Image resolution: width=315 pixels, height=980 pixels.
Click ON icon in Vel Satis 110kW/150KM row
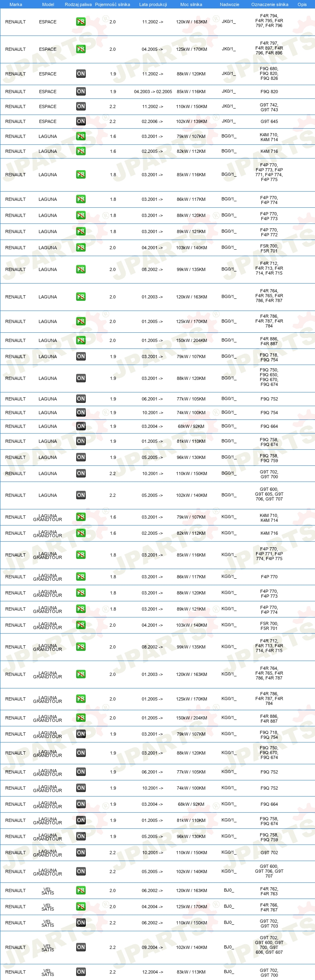pos(81,923)
